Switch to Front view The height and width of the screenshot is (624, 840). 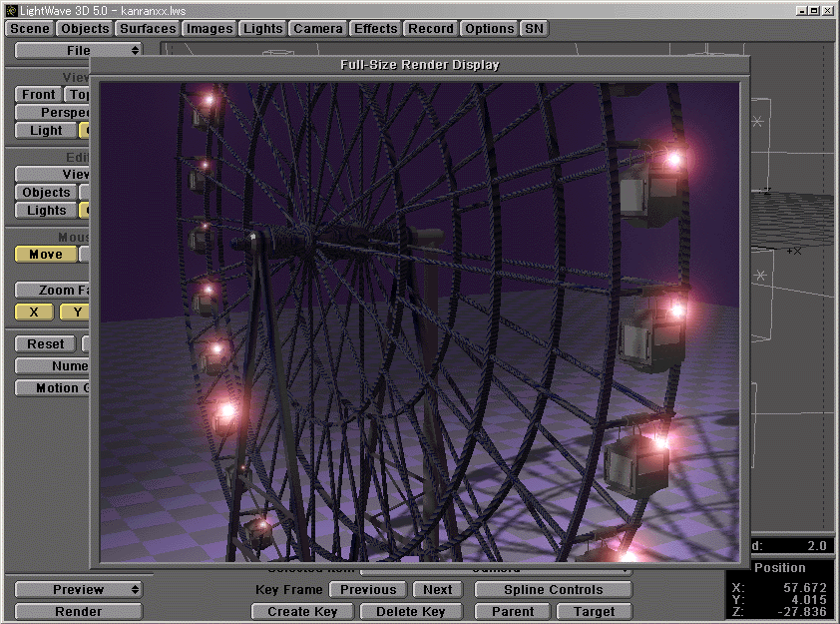[x=37, y=94]
